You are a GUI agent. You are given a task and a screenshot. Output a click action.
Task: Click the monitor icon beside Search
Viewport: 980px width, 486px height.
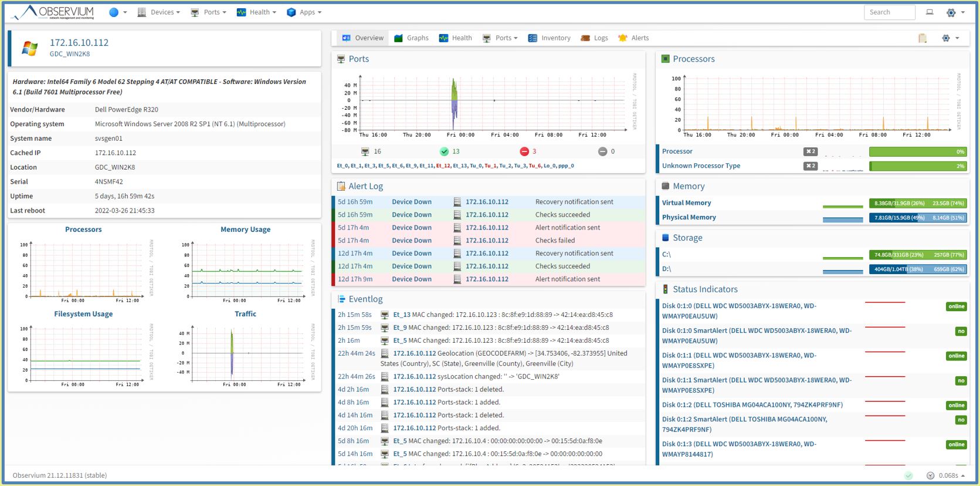pyautogui.click(x=930, y=12)
